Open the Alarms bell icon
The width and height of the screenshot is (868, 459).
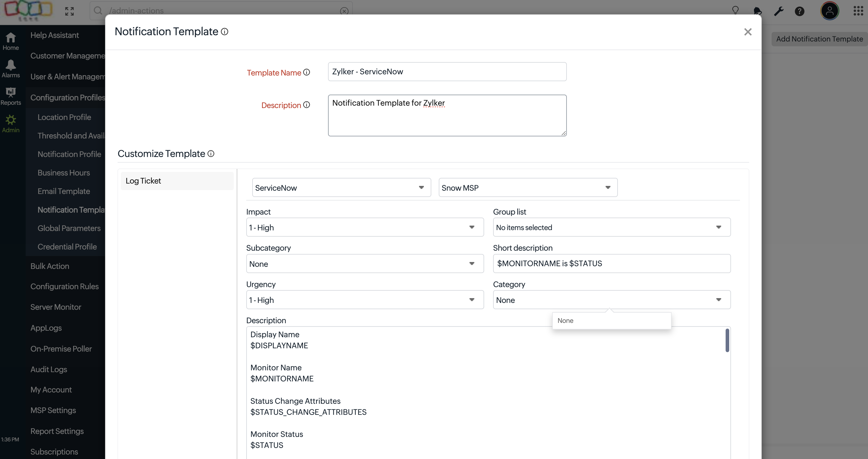pos(10,68)
